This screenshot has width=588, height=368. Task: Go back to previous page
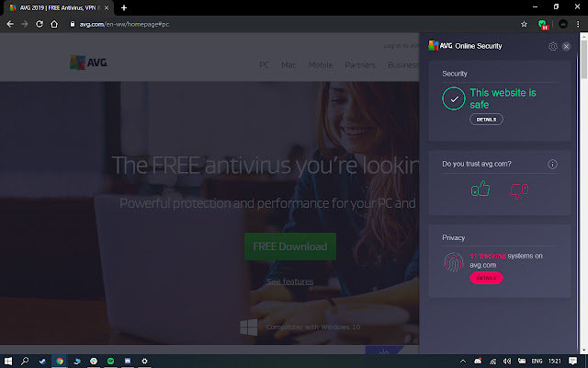10,25
